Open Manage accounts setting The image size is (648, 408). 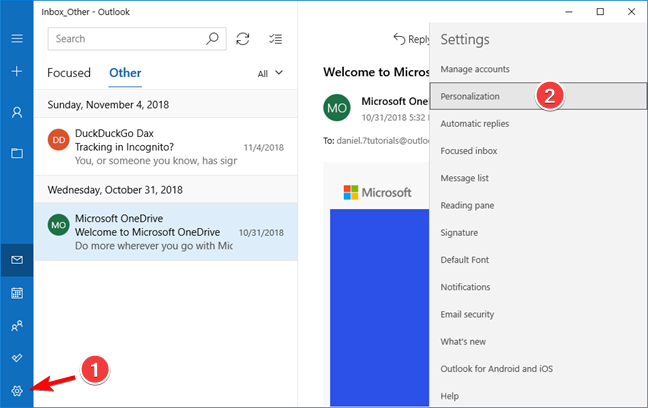point(538,69)
